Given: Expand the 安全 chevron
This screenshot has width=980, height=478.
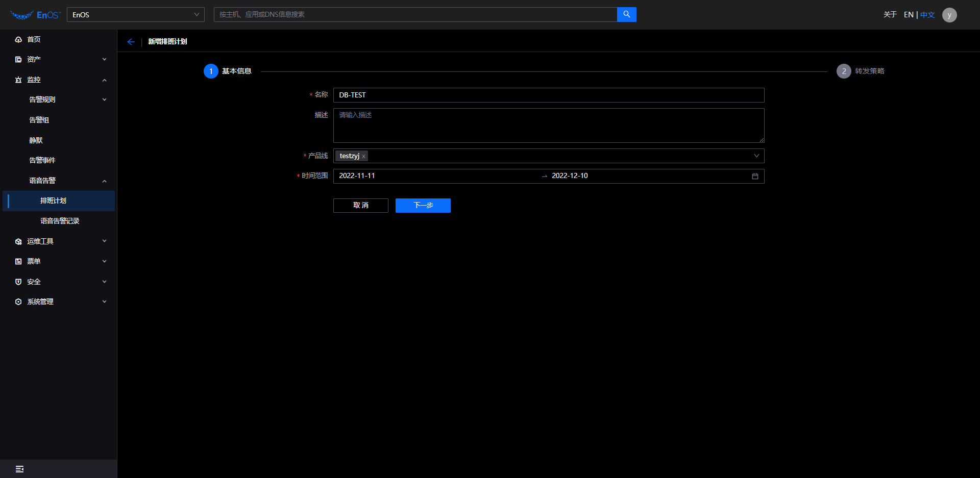Looking at the screenshot, I should click(104, 282).
